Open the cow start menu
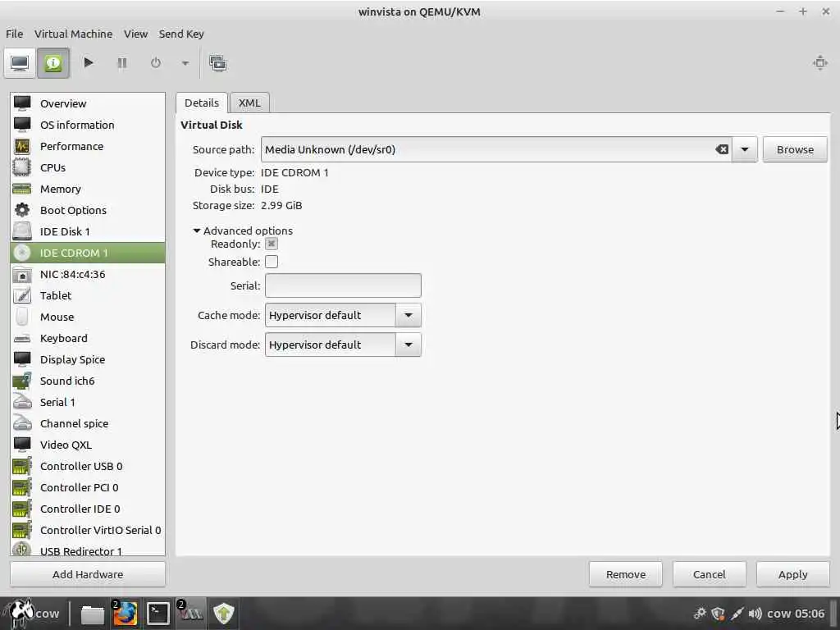 pyautogui.click(x=32, y=614)
